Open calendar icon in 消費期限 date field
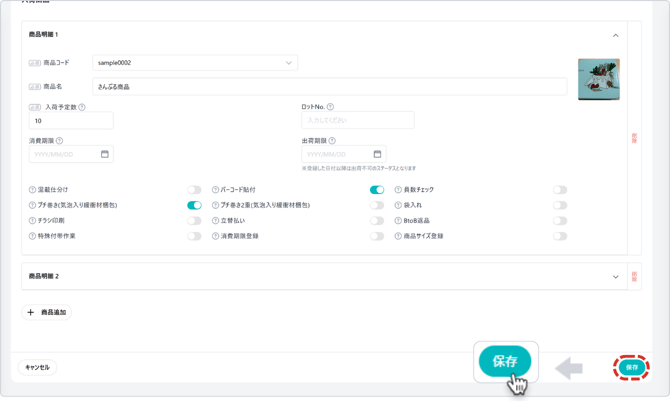This screenshot has height=401, width=670. (105, 154)
